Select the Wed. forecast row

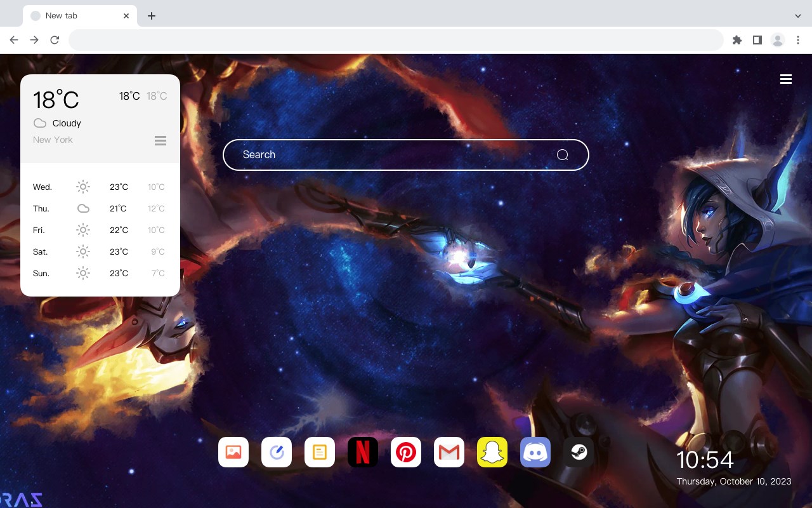point(100,187)
